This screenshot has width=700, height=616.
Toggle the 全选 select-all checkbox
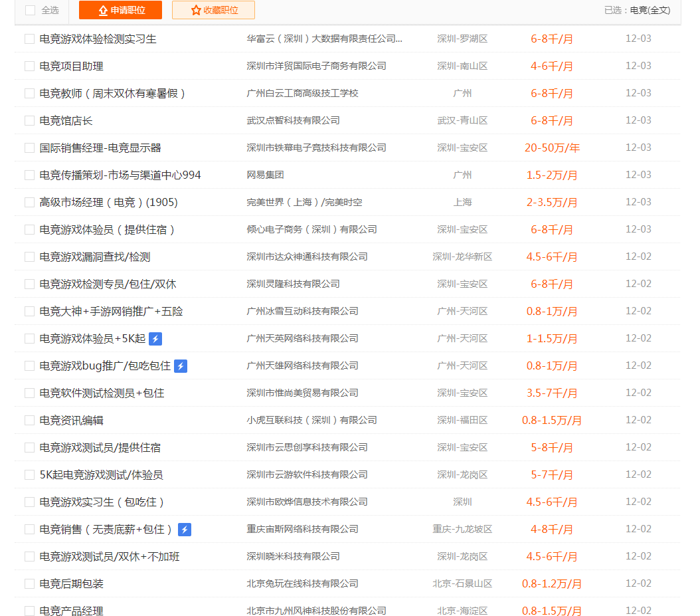[x=30, y=10]
